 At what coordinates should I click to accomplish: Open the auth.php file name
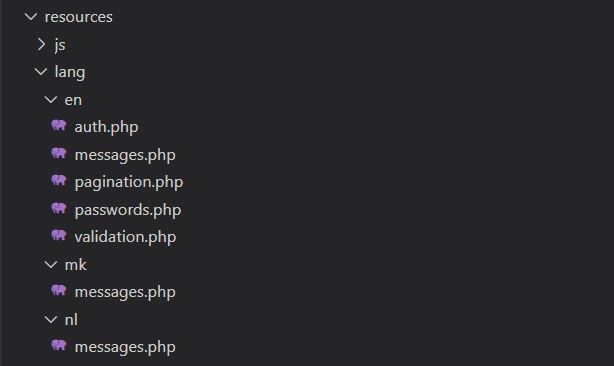[107, 128]
